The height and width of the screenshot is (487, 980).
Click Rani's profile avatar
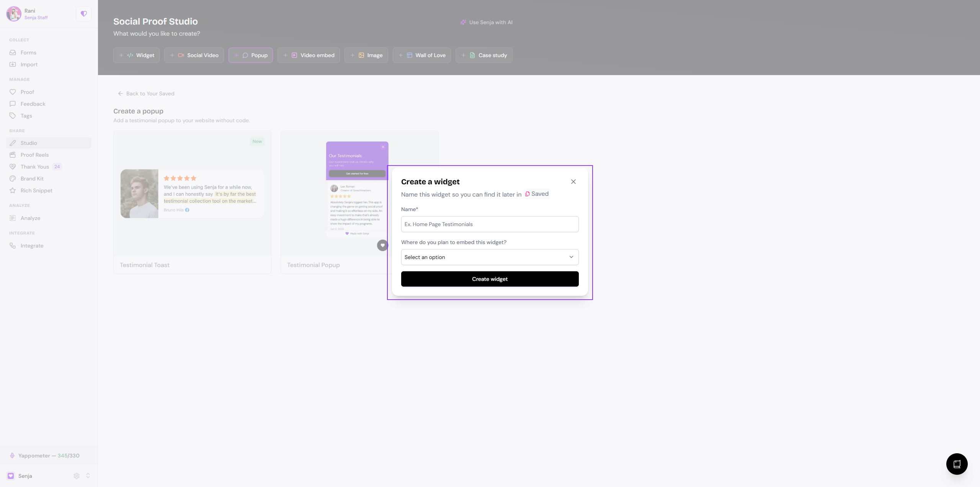(x=14, y=14)
